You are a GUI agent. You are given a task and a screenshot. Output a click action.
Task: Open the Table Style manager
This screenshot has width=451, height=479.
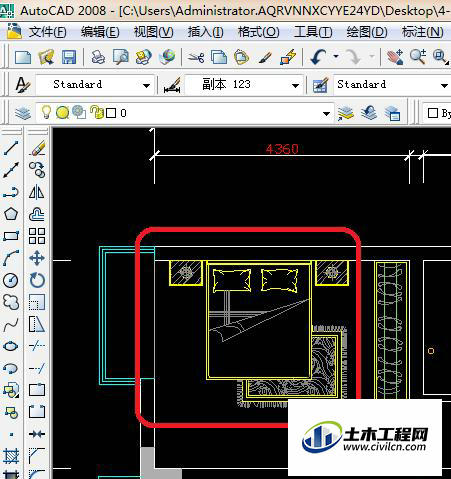tap(321, 85)
